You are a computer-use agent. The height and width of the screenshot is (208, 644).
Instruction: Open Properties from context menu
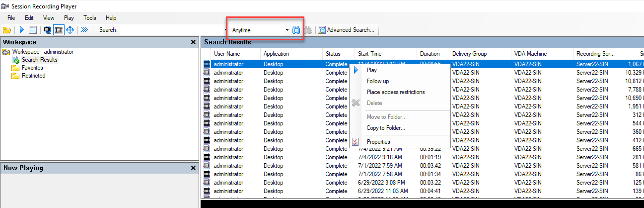click(400, 142)
